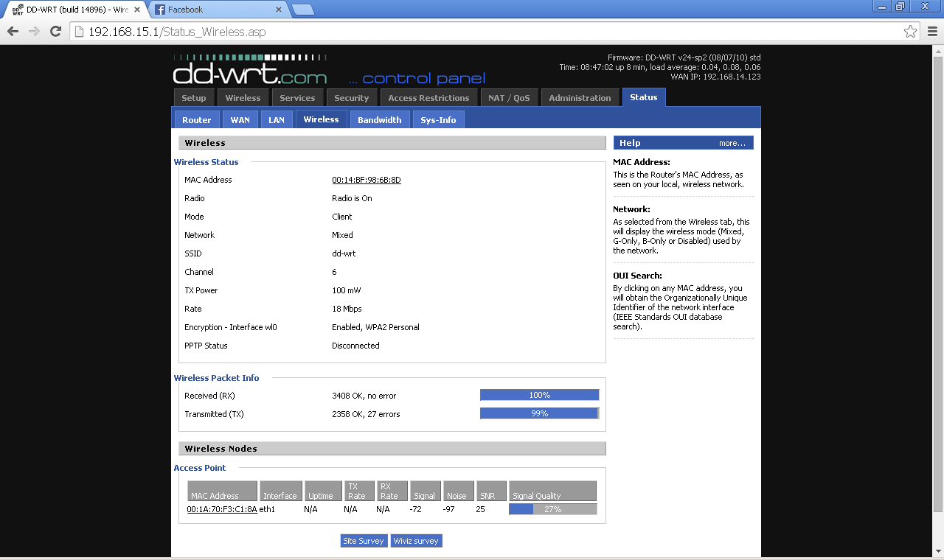
Task: Click the Help more... link
Action: pos(732,143)
